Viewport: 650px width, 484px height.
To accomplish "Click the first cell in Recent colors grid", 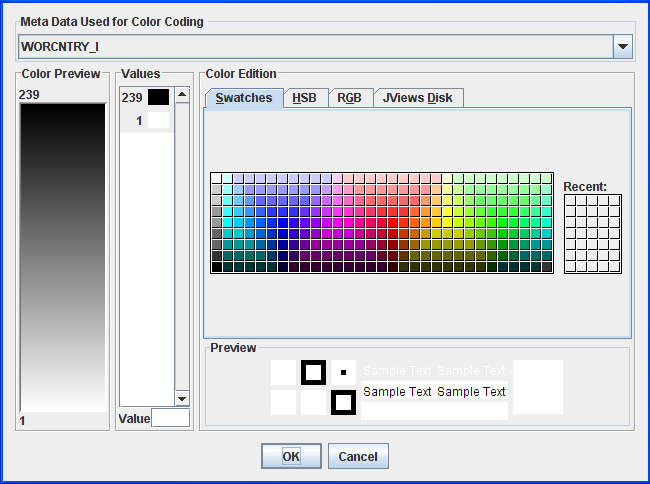I will click(570, 200).
